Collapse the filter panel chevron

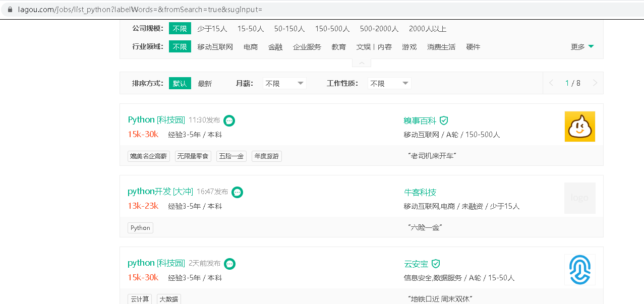pos(362,63)
